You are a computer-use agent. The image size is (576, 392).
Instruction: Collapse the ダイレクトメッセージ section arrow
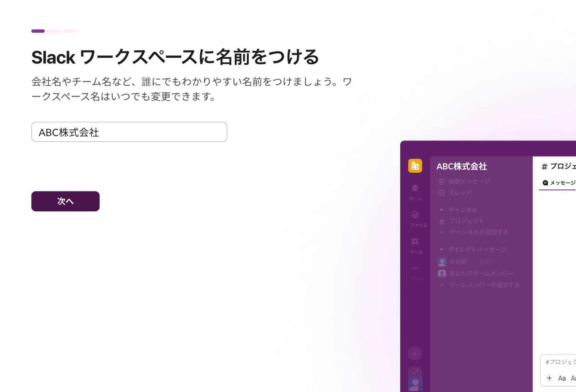[x=441, y=249]
